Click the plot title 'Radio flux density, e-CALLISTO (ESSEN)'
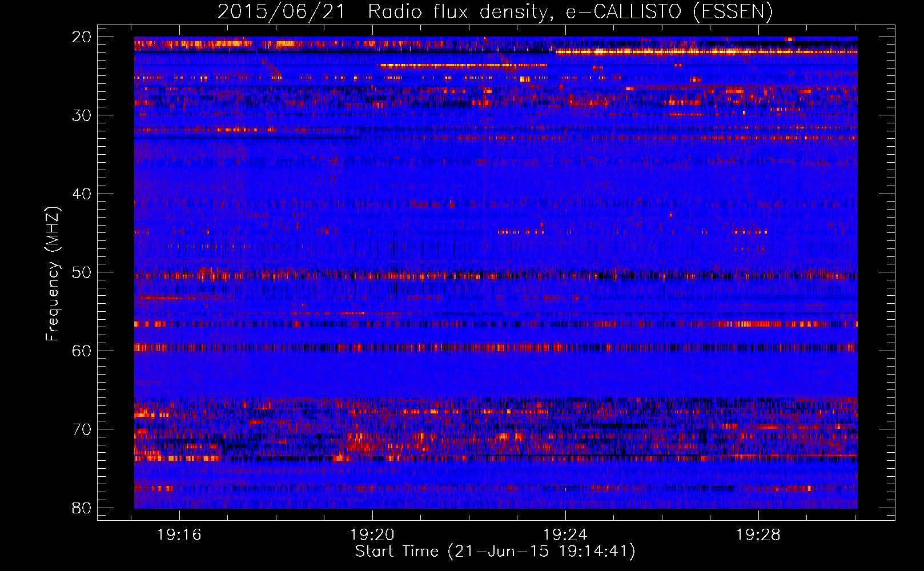The image size is (924, 571). click(570, 11)
